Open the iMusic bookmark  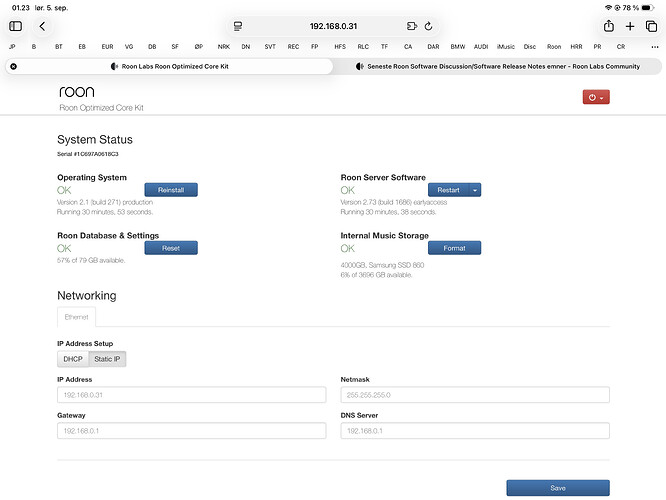[505, 47]
